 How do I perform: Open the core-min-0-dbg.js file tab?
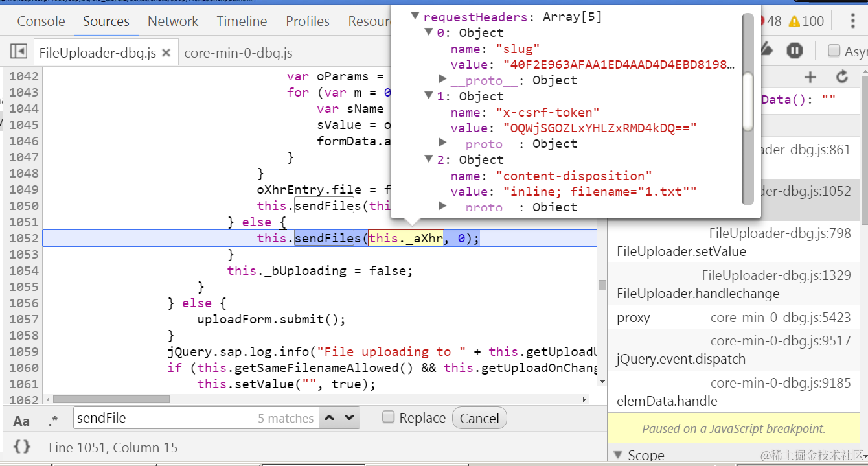coord(238,52)
